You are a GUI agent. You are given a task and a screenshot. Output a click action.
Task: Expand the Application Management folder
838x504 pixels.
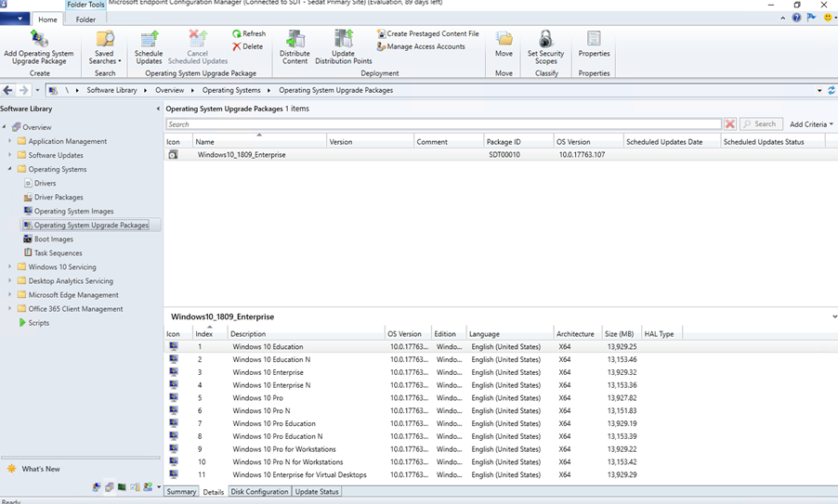tap(9, 141)
